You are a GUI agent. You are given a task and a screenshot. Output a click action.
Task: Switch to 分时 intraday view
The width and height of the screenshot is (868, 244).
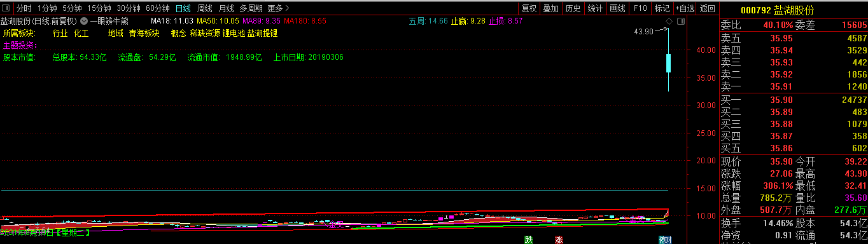click(x=24, y=8)
